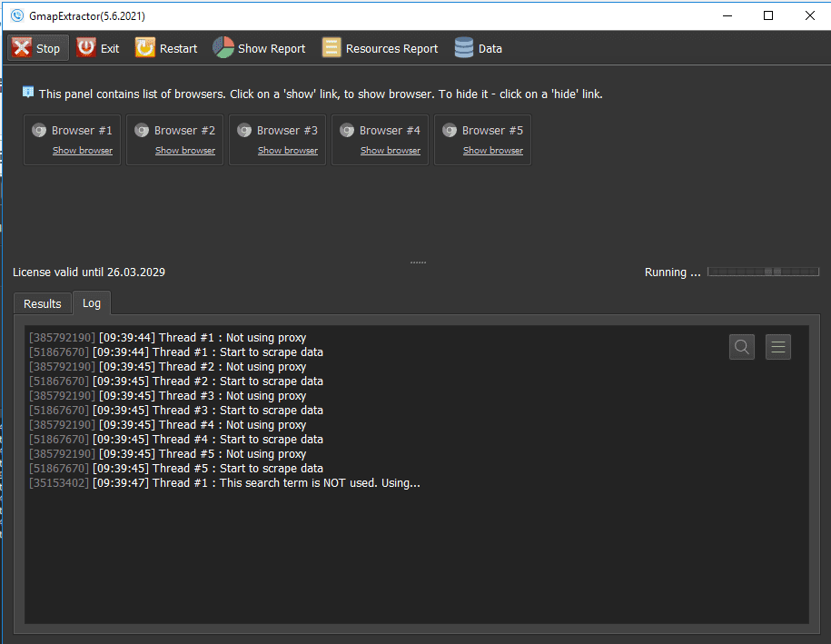831x644 pixels.
Task: Click the Browser #5 chrome icon
Action: [x=450, y=131]
